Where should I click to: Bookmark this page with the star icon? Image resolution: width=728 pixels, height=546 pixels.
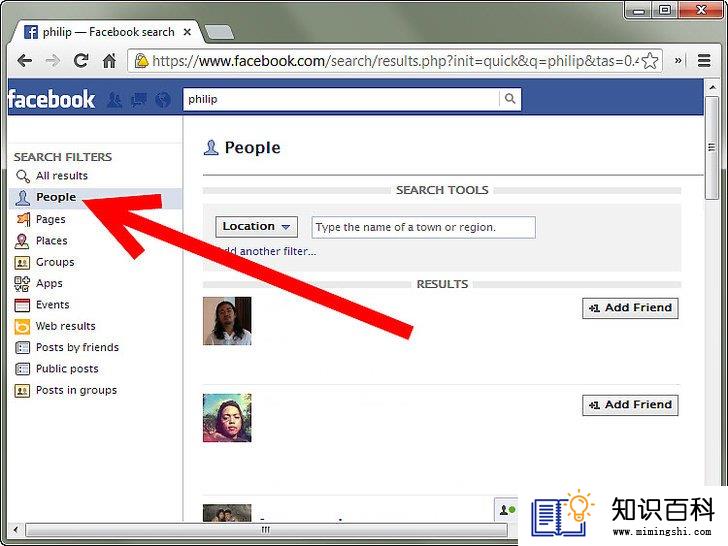coord(650,61)
